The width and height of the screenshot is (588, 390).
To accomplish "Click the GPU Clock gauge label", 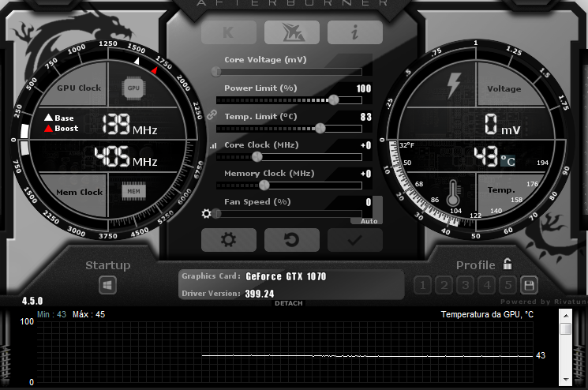I will point(79,88).
